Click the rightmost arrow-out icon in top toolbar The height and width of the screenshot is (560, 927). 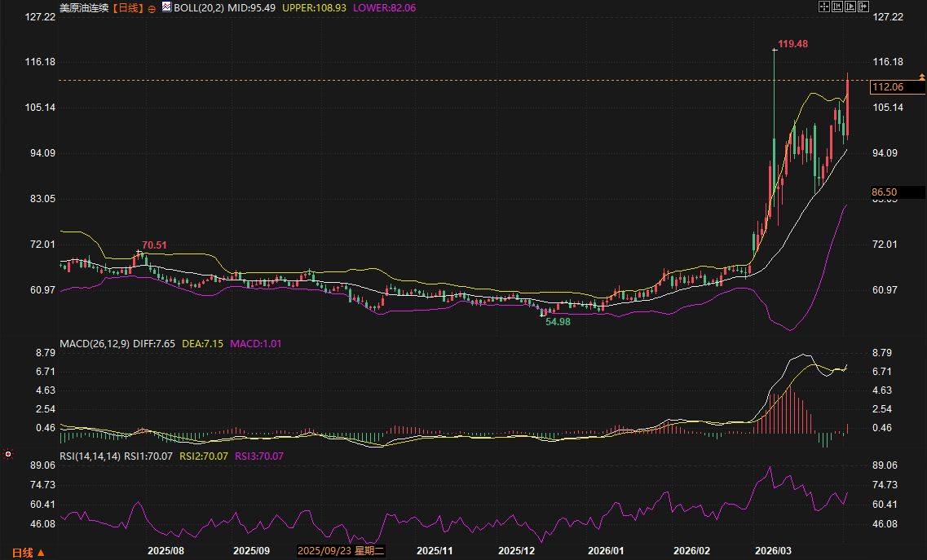863,7
